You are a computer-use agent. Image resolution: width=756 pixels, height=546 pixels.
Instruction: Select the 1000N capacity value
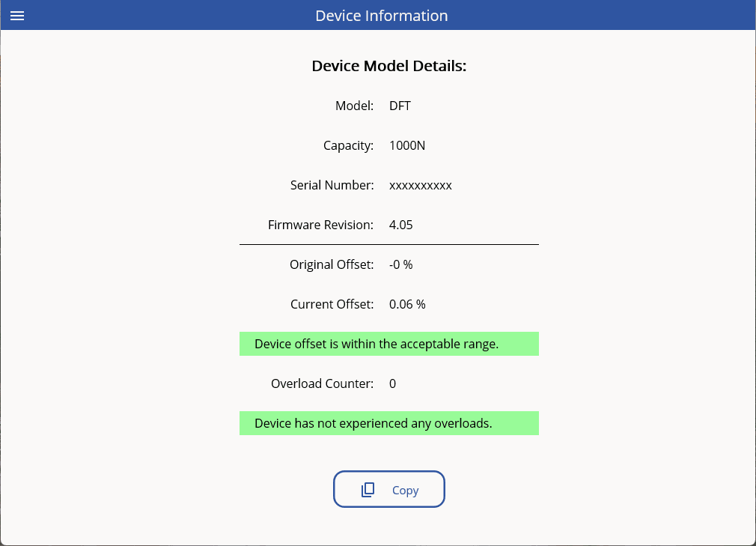point(407,145)
